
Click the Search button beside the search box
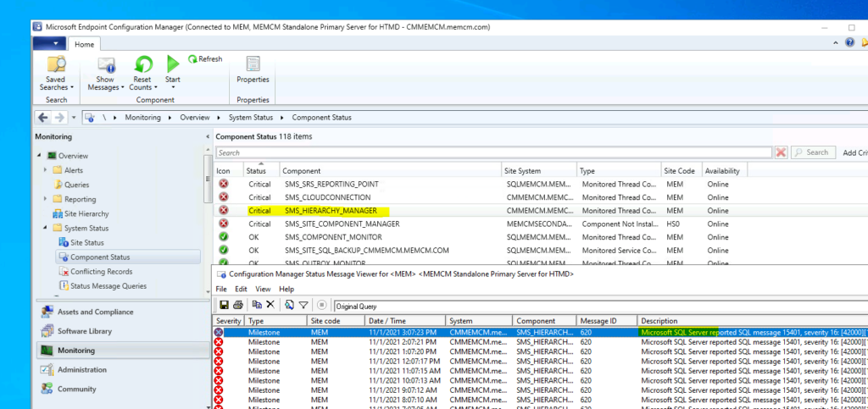point(813,152)
